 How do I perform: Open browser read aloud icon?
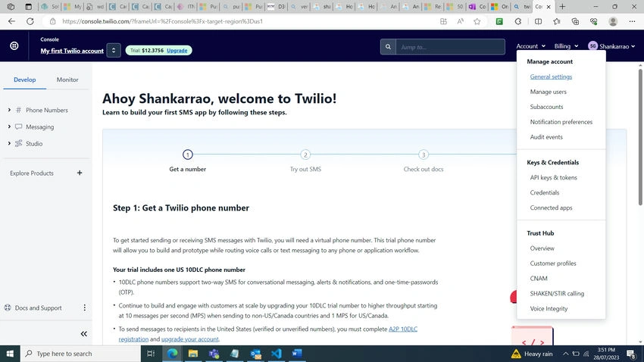[x=460, y=21]
